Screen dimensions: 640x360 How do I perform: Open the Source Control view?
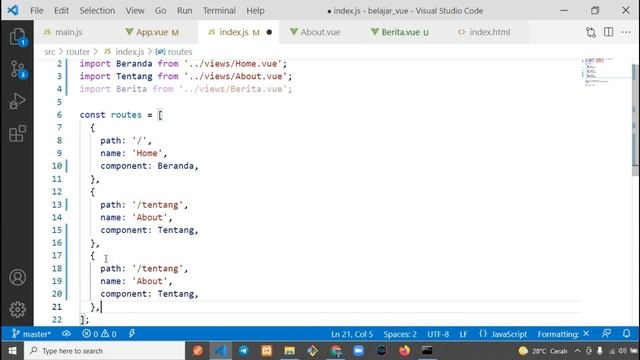tap(17, 69)
